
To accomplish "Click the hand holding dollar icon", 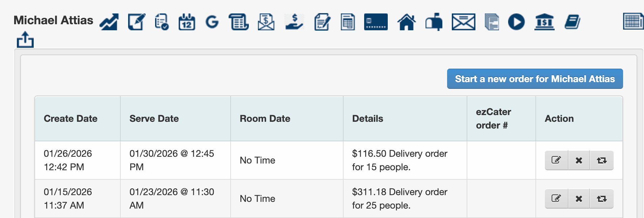I will (x=294, y=22).
